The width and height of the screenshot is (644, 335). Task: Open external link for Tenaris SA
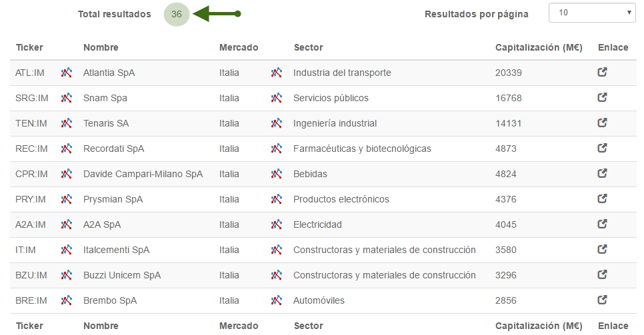(x=602, y=123)
